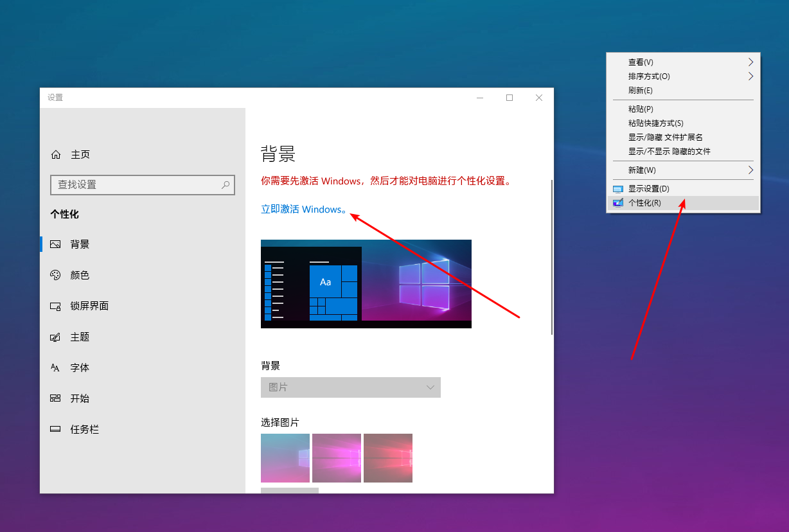Viewport: 789px width, 532px height.
Task: Open the 背景 图片 dropdown
Action: (x=351, y=387)
